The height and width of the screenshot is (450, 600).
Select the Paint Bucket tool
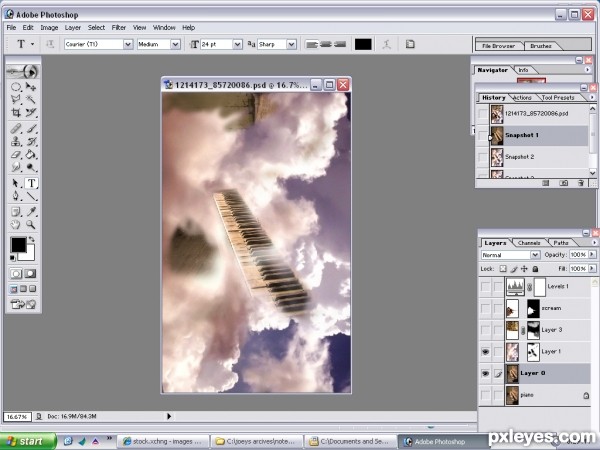click(31, 155)
